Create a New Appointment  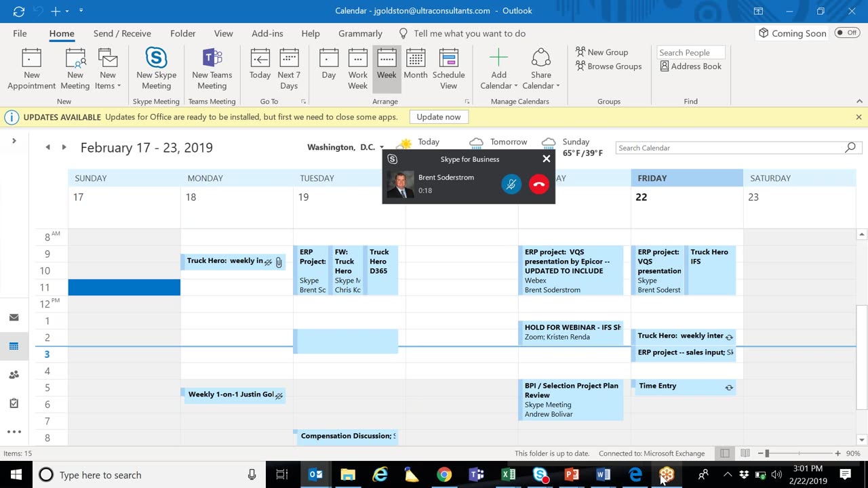coord(31,69)
